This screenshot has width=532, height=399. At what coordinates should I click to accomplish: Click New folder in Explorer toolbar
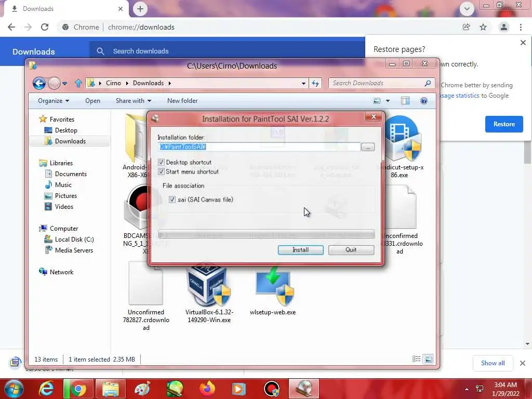[182, 101]
